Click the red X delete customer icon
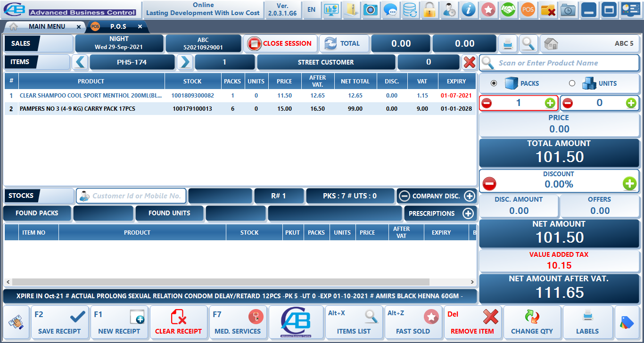The height and width of the screenshot is (343, 644). [x=469, y=62]
